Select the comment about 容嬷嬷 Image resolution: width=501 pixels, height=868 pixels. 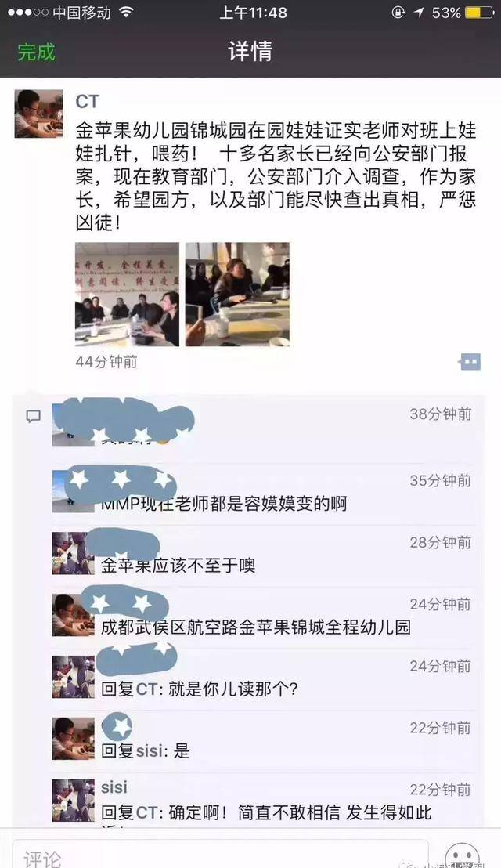pyautogui.click(x=224, y=504)
